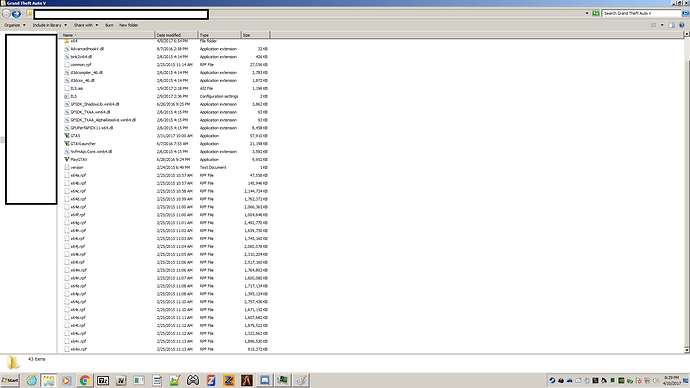Select the PlayGTAV application icon

click(x=66, y=159)
